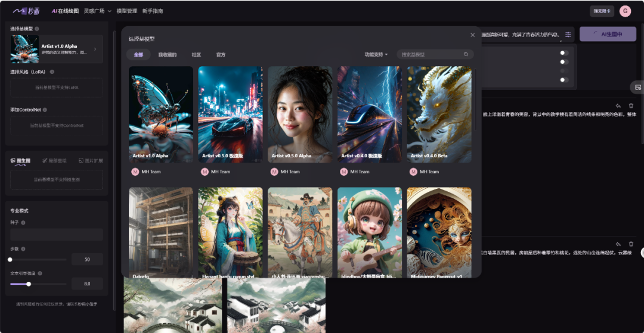
Task: Toggle the bottom switch below the prompt box
Action: tap(564, 80)
